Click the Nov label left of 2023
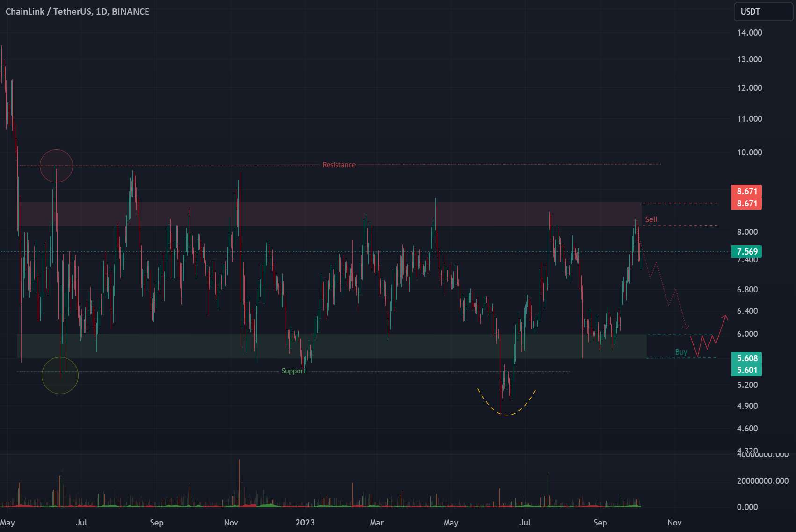This screenshot has height=532, width=796. click(231, 523)
